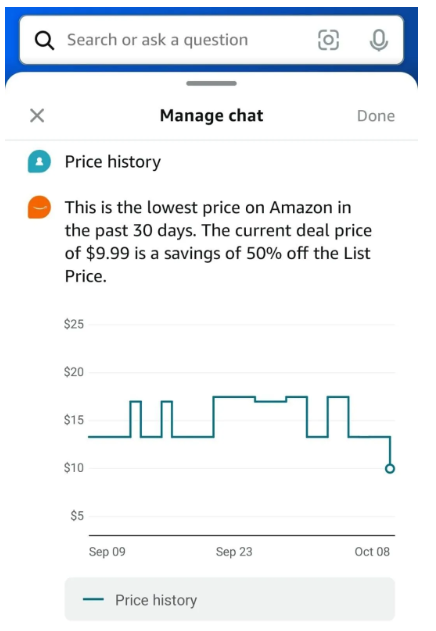The height and width of the screenshot is (631, 436).
Task: Select the current price point marker
Action: [390, 468]
